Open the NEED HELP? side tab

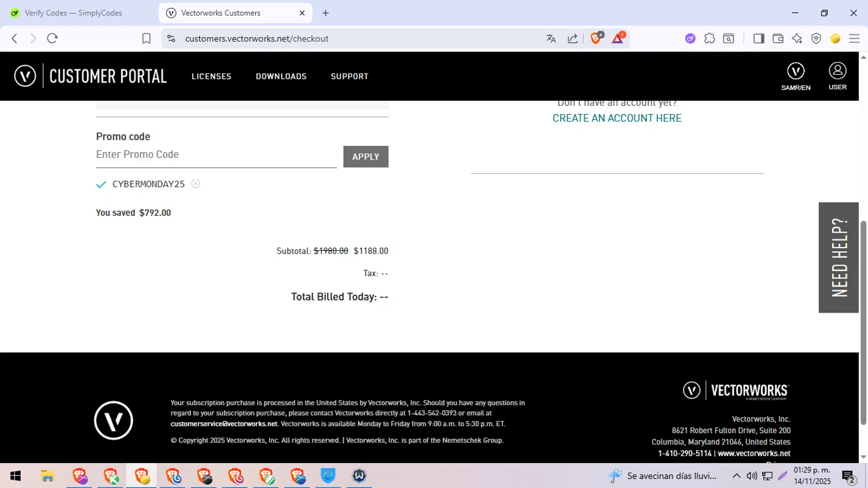(x=838, y=258)
